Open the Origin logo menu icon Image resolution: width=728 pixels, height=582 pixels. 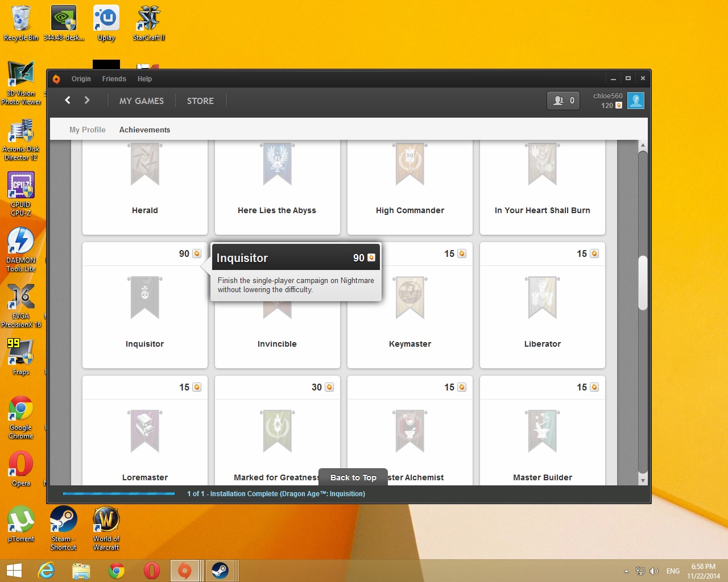[56, 79]
